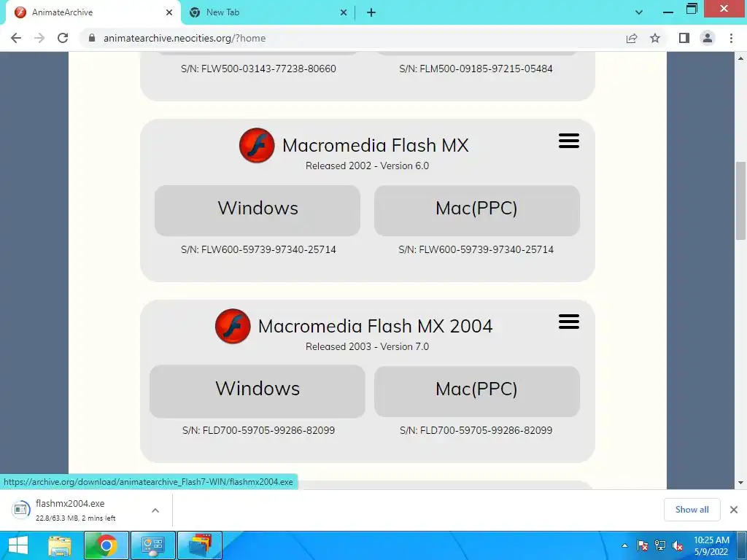Click the Flash MX 2004 red logo

(x=233, y=326)
